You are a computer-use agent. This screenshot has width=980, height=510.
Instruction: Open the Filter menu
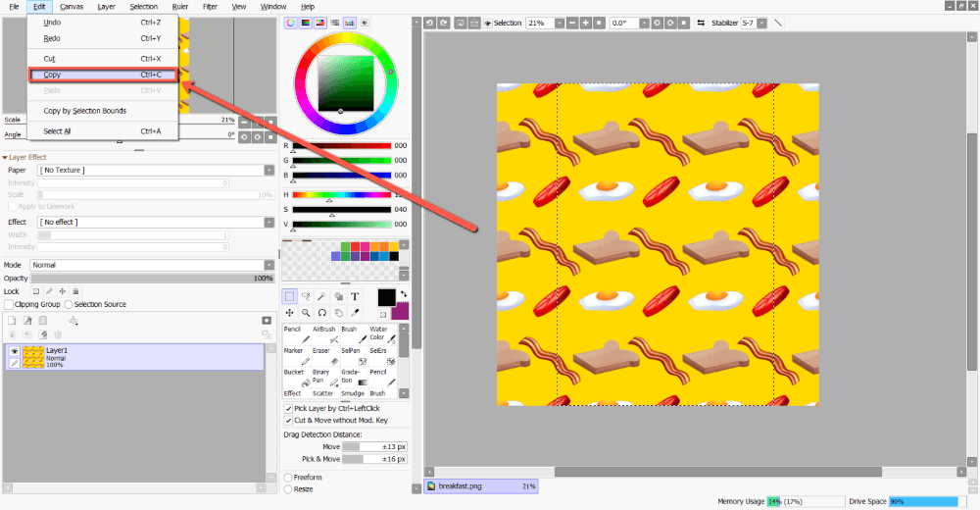click(x=210, y=7)
